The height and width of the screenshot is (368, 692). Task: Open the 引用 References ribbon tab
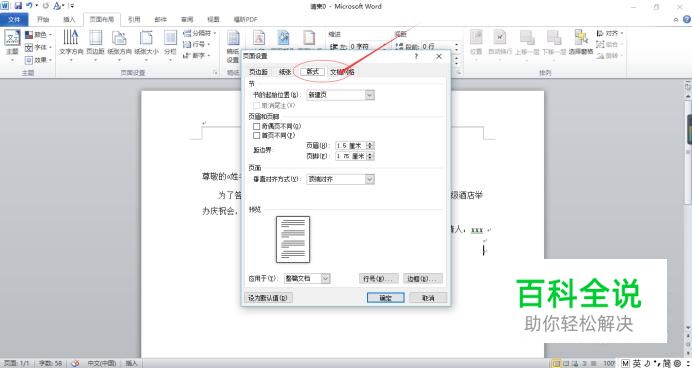coord(134,19)
